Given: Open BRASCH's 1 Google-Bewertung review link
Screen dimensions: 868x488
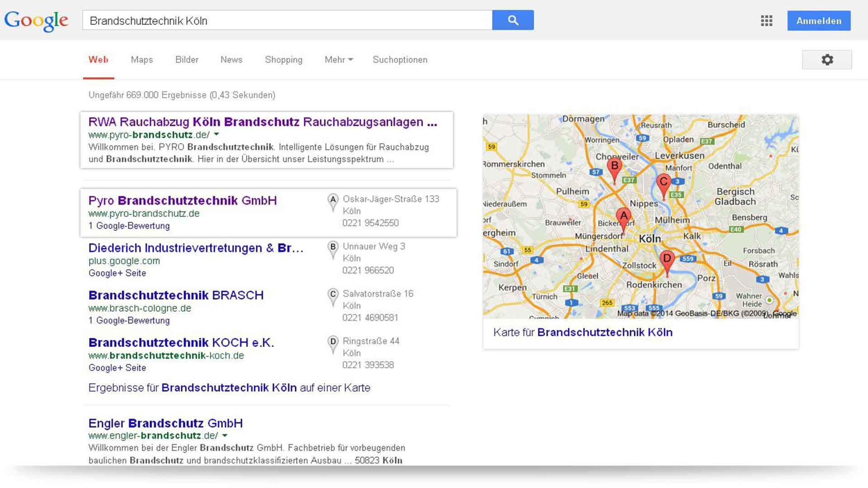Looking at the screenshot, I should (129, 320).
